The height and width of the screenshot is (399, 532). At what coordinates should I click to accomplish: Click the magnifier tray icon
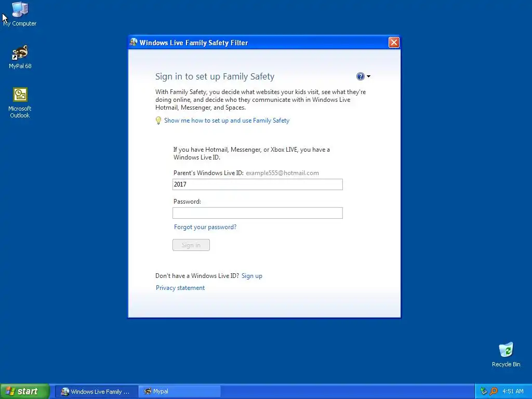coord(494,392)
